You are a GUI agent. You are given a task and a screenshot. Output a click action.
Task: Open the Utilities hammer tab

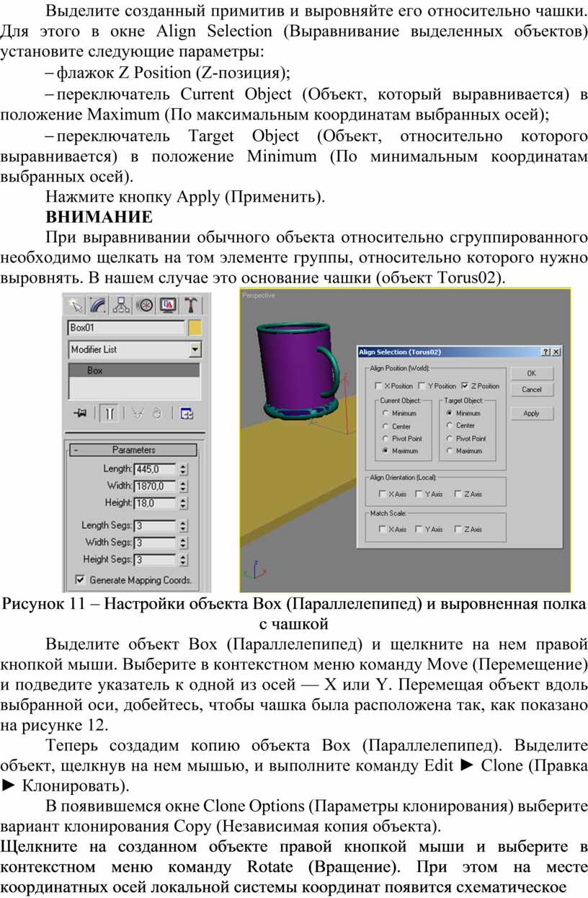click(x=191, y=305)
